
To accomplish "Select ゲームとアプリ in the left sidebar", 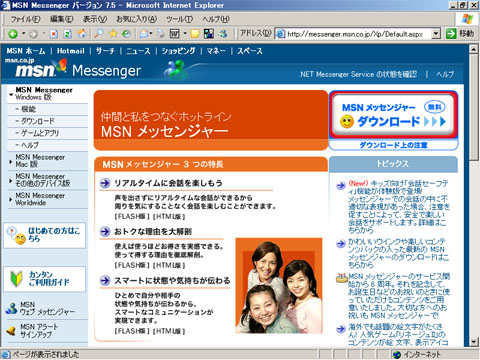I will pyautogui.click(x=40, y=133).
